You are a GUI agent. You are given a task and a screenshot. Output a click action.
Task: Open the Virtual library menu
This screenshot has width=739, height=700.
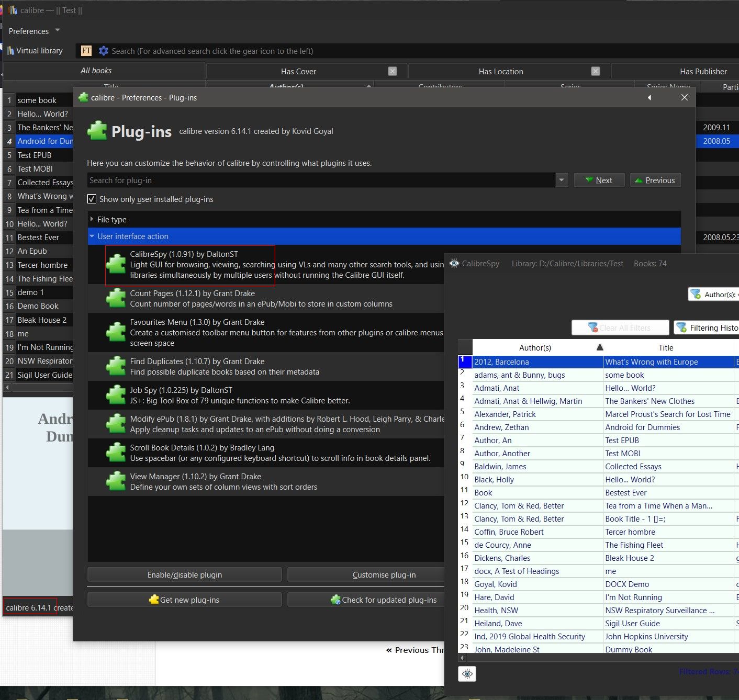coord(35,51)
